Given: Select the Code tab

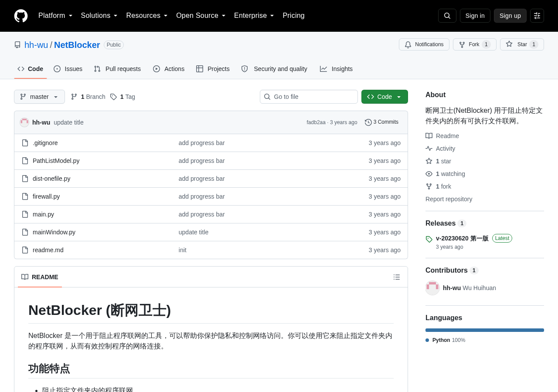Looking at the screenshot, I should tap(31, 69).
